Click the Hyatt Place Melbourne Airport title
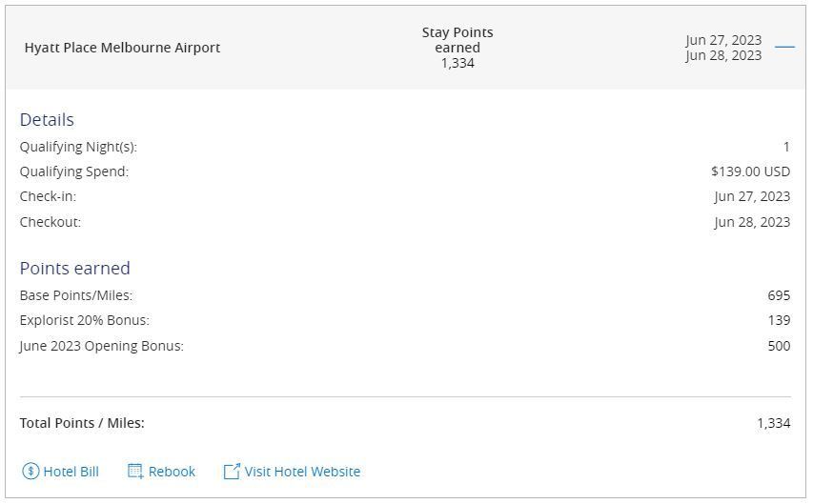Screen dimensions: 813x504 122,48
